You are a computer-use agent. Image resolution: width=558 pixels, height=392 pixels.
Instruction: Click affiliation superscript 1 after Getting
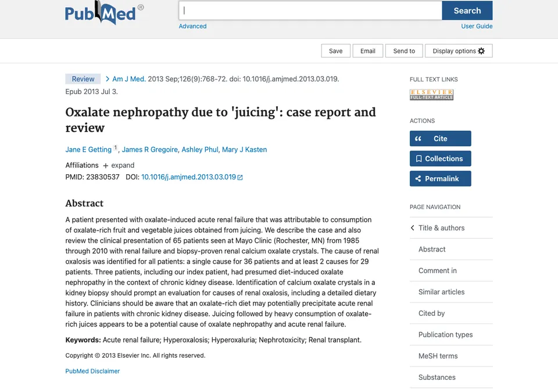point(115,148)
